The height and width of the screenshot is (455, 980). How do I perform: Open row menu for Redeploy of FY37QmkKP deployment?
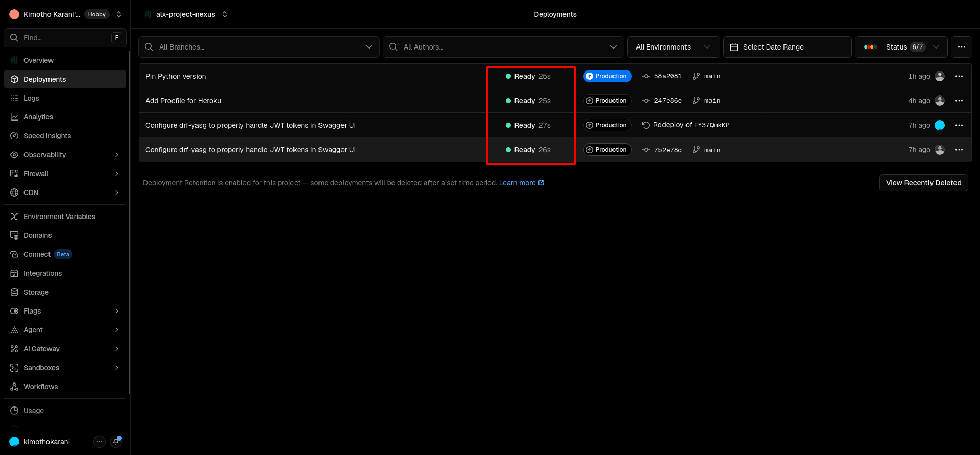(959, 125)
